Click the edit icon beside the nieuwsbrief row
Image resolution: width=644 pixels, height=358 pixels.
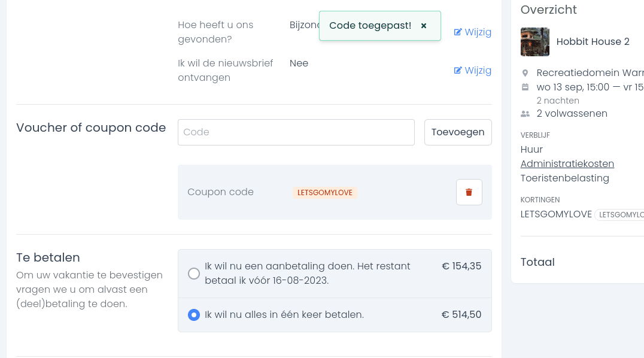pos(458,70)
